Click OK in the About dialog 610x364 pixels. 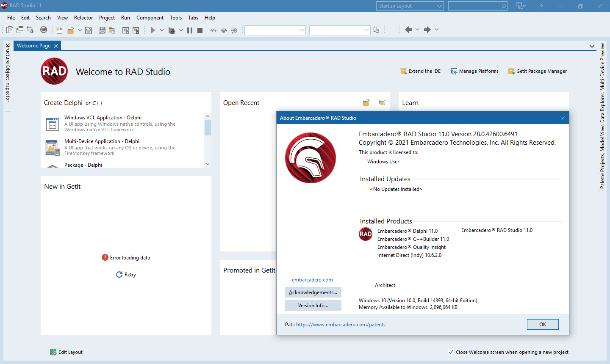click(543, 324)
